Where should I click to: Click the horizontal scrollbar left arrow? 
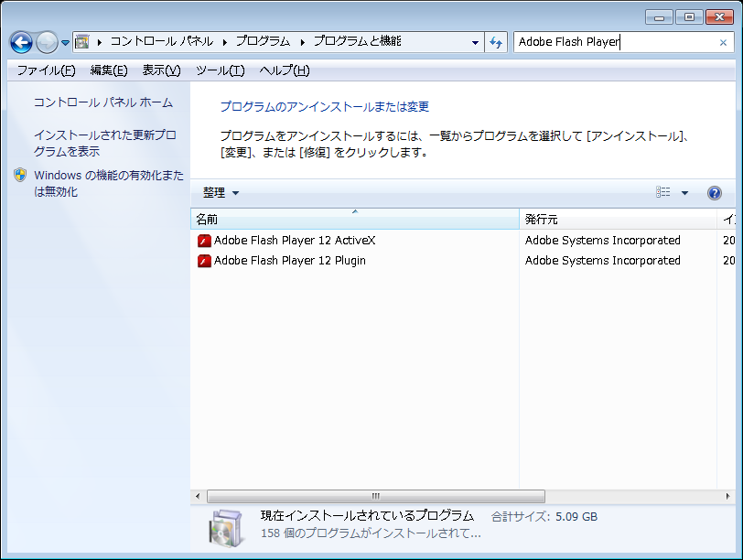198,497
